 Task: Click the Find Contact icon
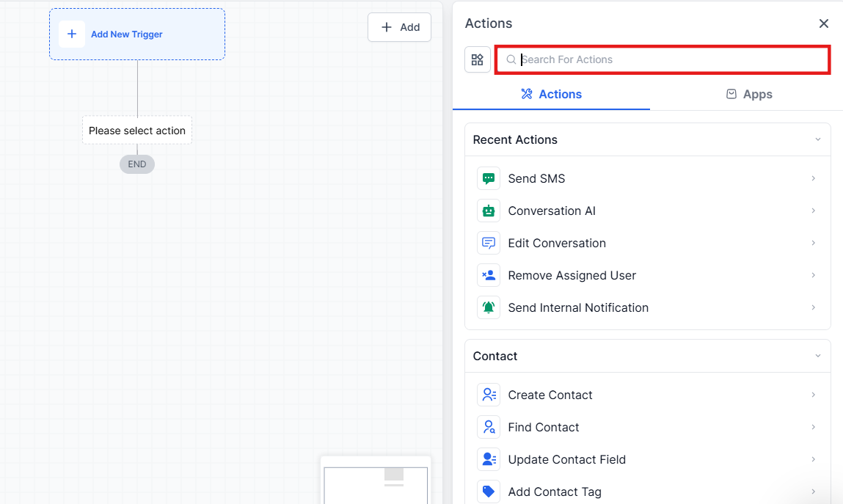point(488,427)
